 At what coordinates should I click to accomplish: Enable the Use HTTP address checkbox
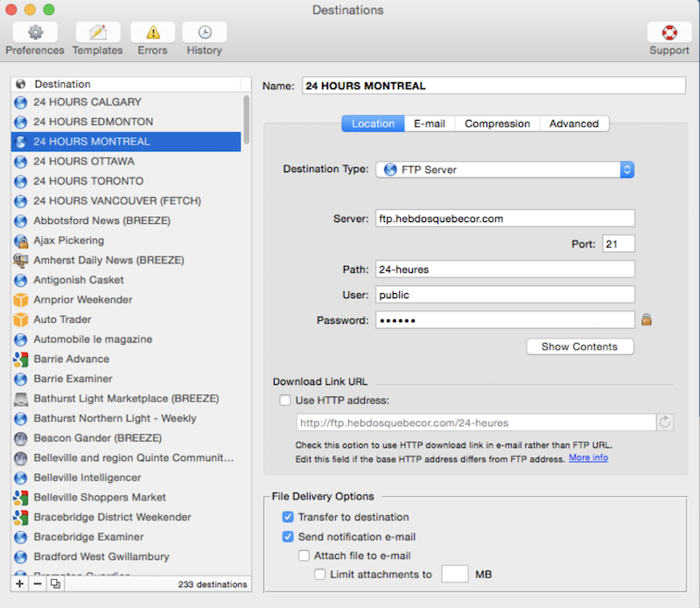click(x=284, y=401)
